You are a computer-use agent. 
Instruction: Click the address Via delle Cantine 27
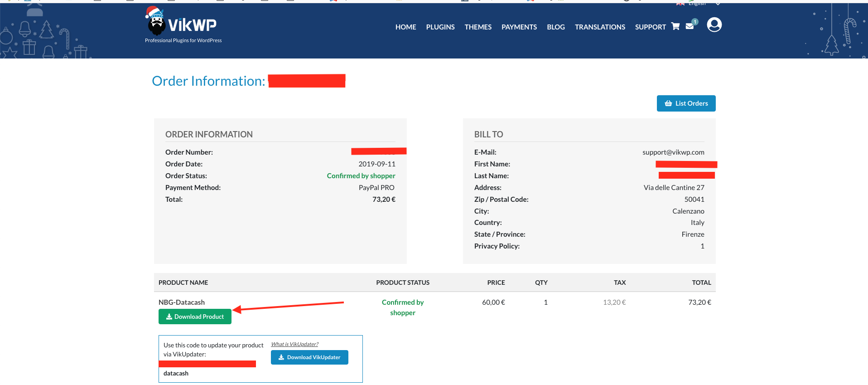[x=674, y=188]
